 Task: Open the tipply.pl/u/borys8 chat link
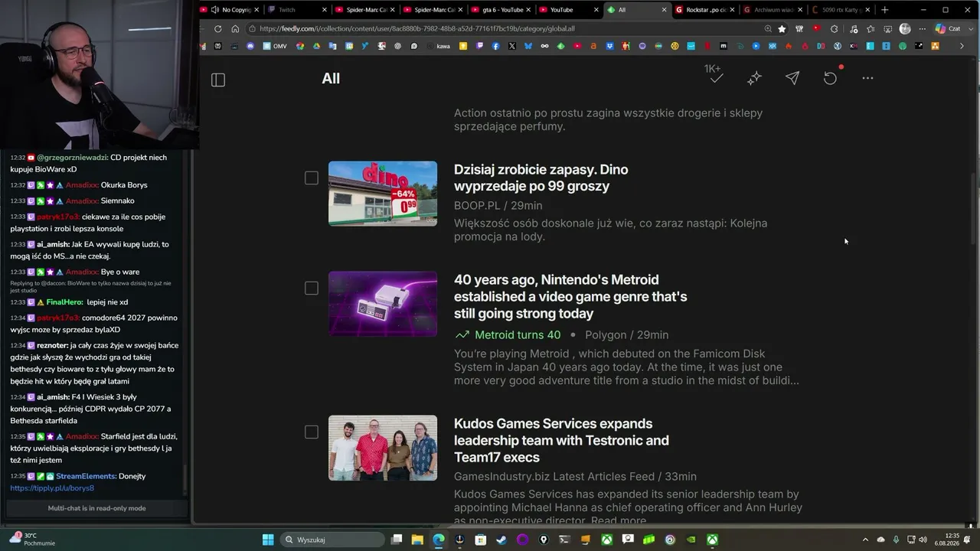point(52,488)
